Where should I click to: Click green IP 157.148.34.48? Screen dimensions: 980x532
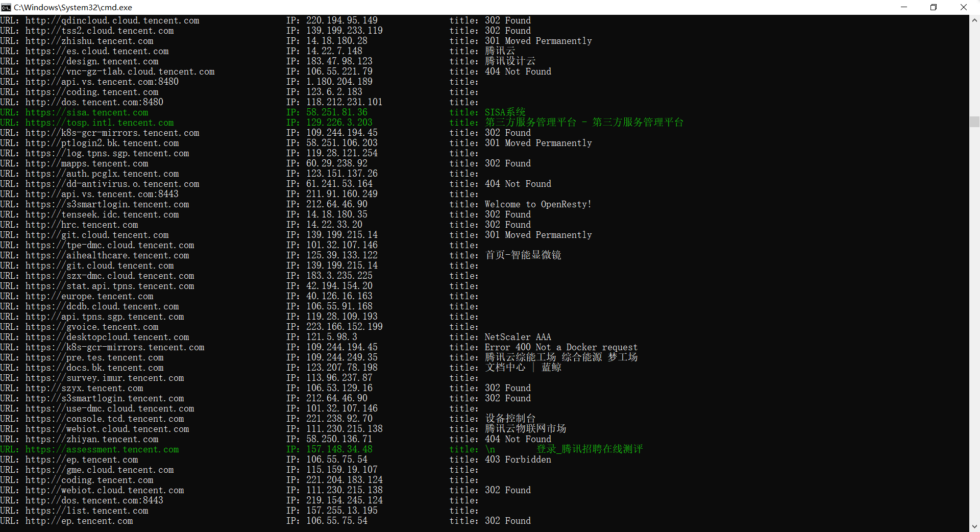[339, 449]
